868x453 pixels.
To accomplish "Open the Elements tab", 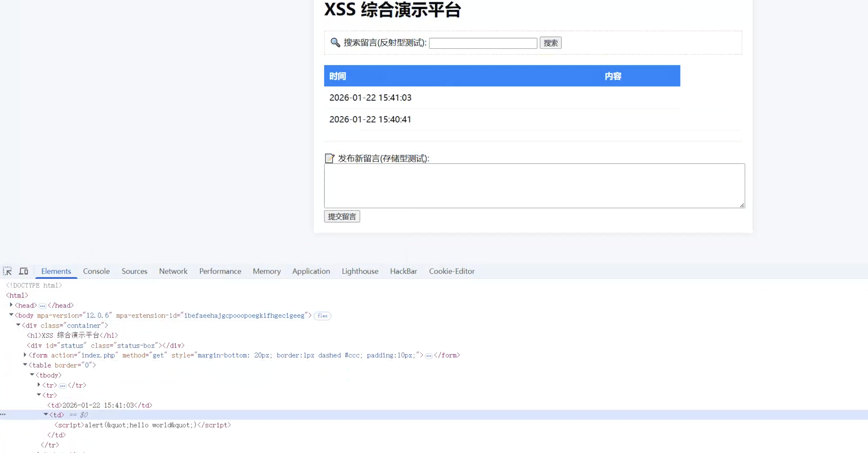I will (56, 271).
